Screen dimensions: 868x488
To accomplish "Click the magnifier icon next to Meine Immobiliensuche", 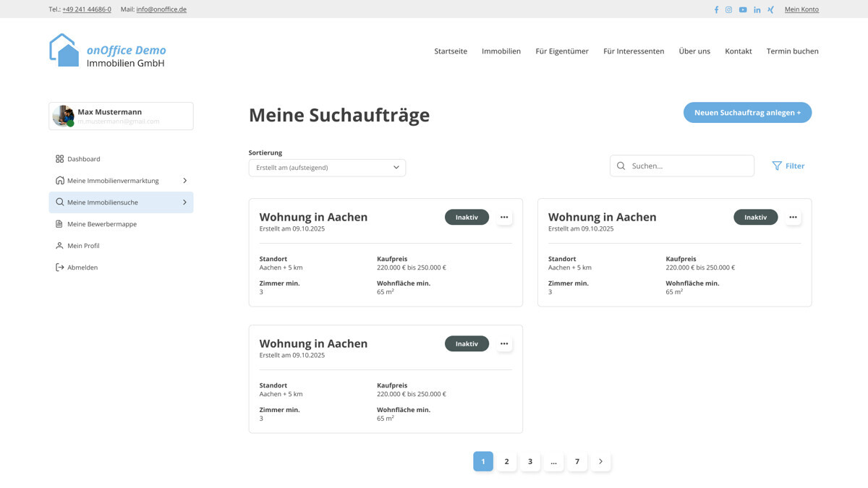I will coord(59,202).
